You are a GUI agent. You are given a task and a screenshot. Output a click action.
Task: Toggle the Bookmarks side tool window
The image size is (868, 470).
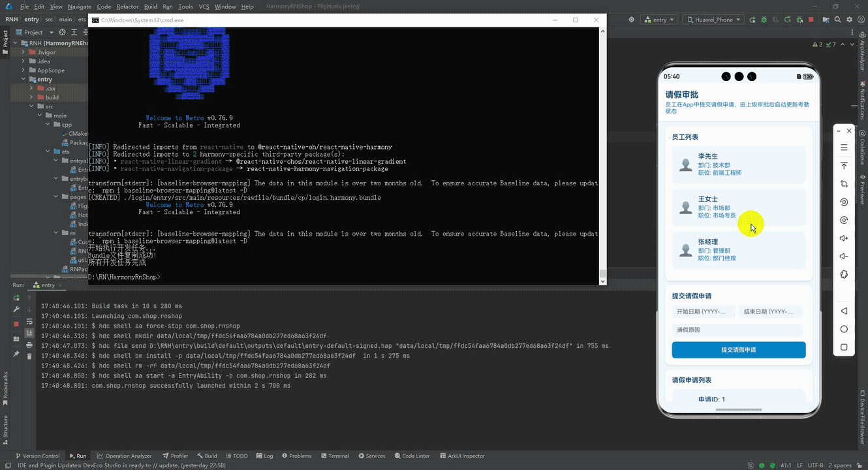5,389
